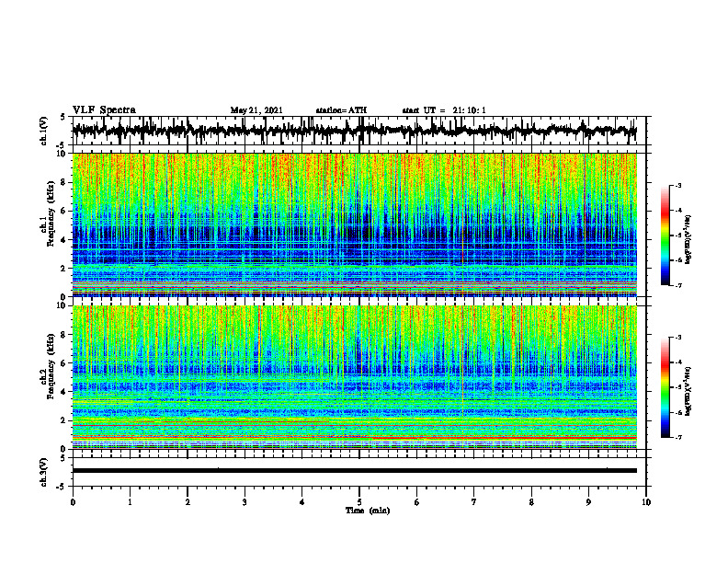728x563 pixels.
Task: Click the ch.1 spectrogram color scale bar
Action: pos(665,236)
